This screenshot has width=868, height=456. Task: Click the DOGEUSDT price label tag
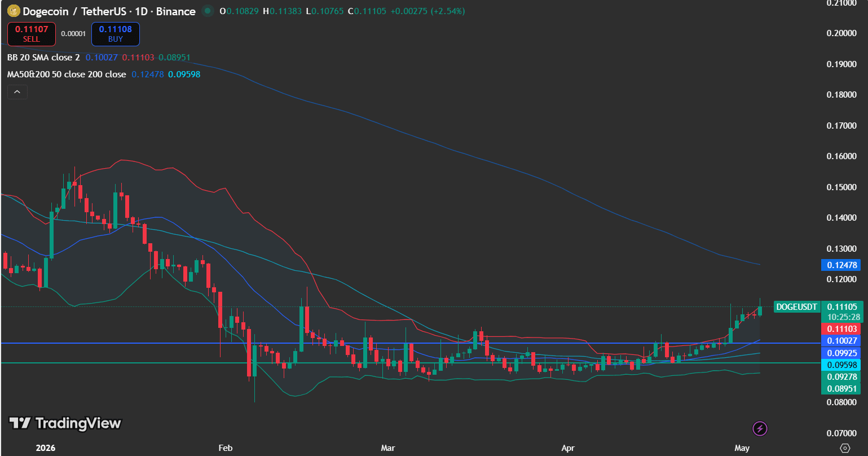coord(796,307)
